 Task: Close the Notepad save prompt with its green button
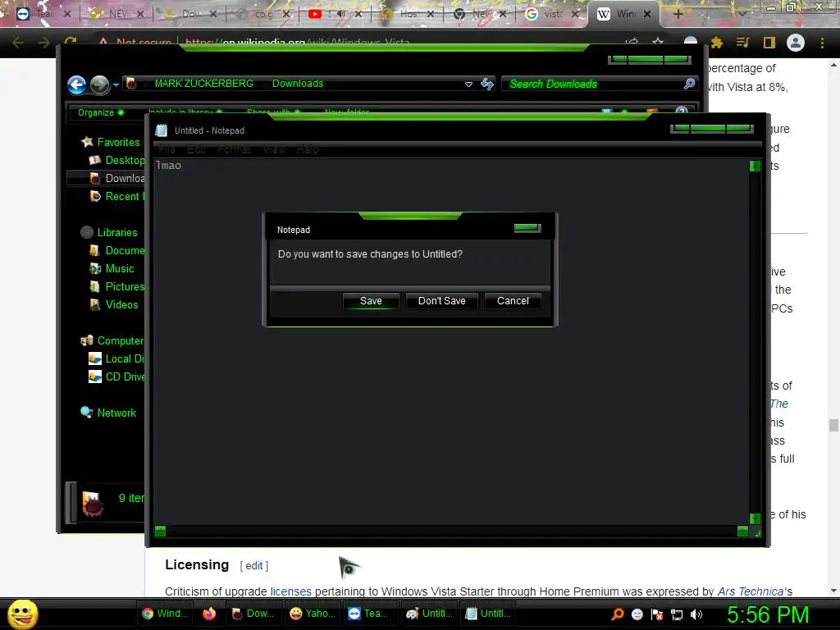click(527, 228)
